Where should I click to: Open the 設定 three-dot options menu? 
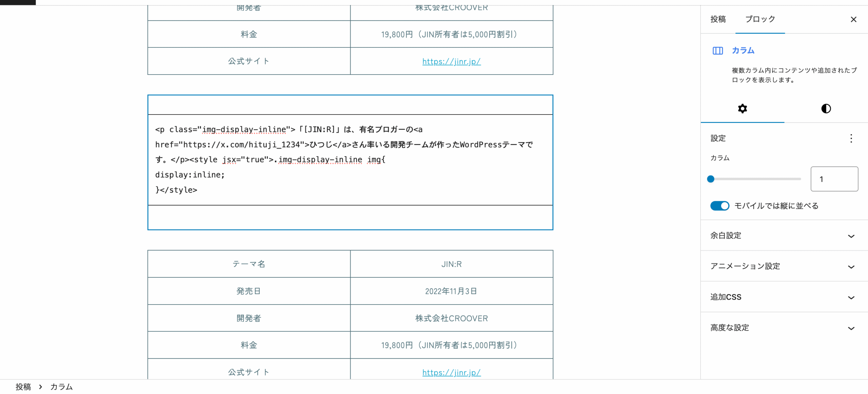click(851, 138)
